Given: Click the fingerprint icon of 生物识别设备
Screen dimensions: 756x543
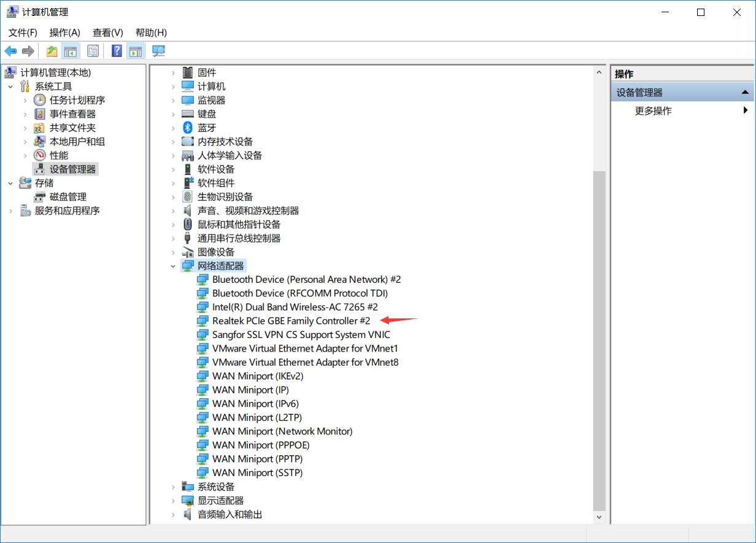Looking at the screenshot, I should [x=188, y=197].
